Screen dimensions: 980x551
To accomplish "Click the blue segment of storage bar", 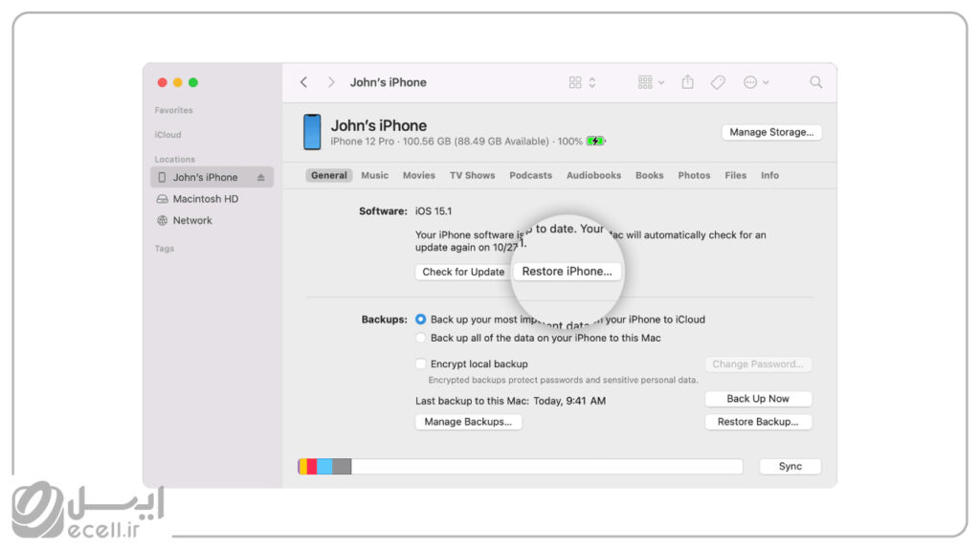I will click(324, 466).
